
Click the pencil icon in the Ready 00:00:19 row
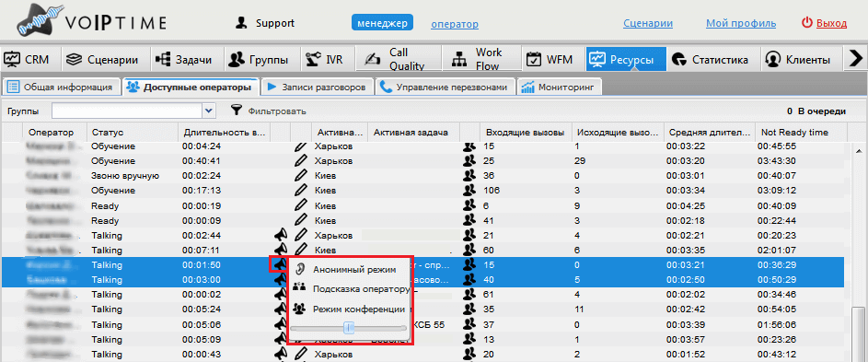pos(301,205)
